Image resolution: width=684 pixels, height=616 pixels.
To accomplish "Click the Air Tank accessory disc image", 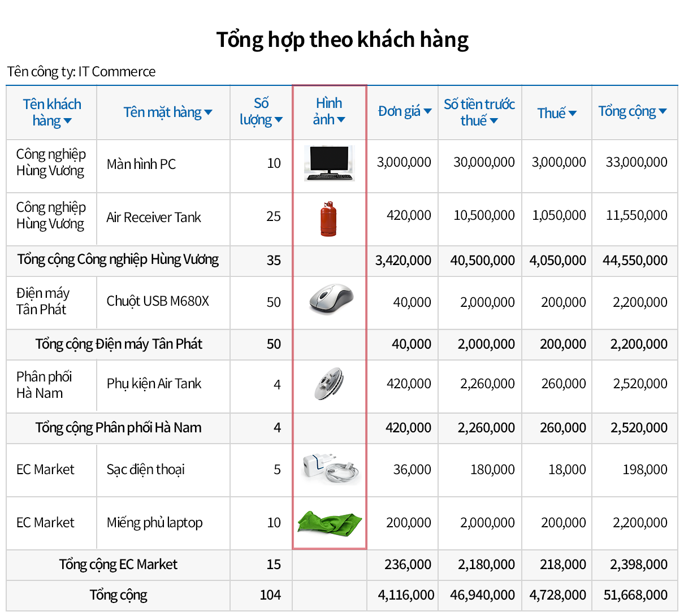I will [x=329, y=384].
